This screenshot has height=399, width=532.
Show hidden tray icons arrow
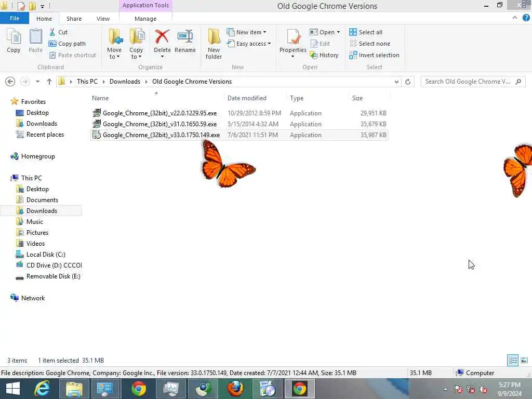445,390
